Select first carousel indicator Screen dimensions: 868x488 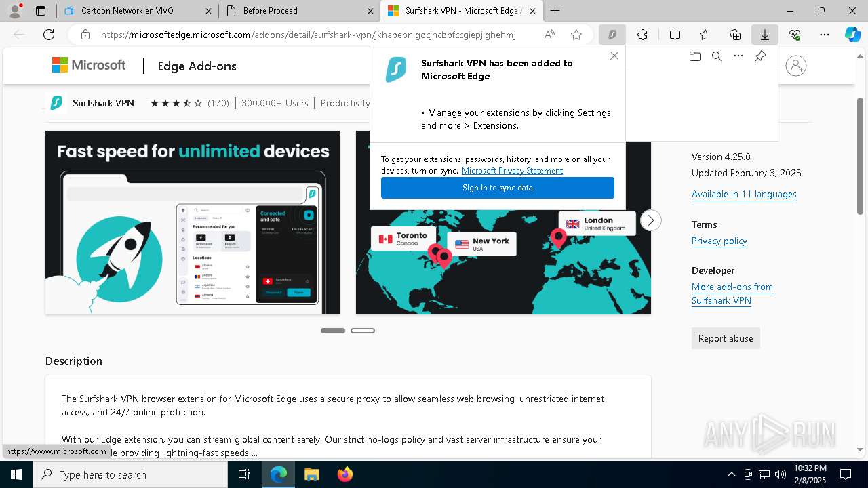pyautogui.click(x=333, y=331)
